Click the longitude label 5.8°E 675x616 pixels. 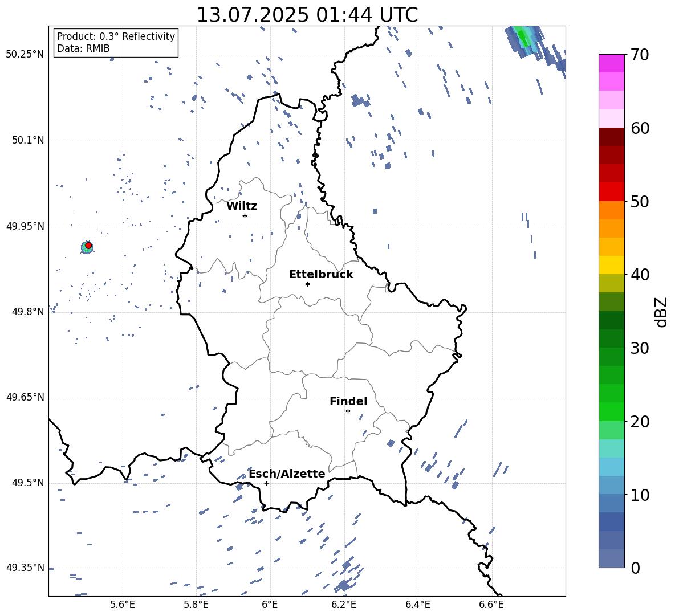(x=196, y=605)
